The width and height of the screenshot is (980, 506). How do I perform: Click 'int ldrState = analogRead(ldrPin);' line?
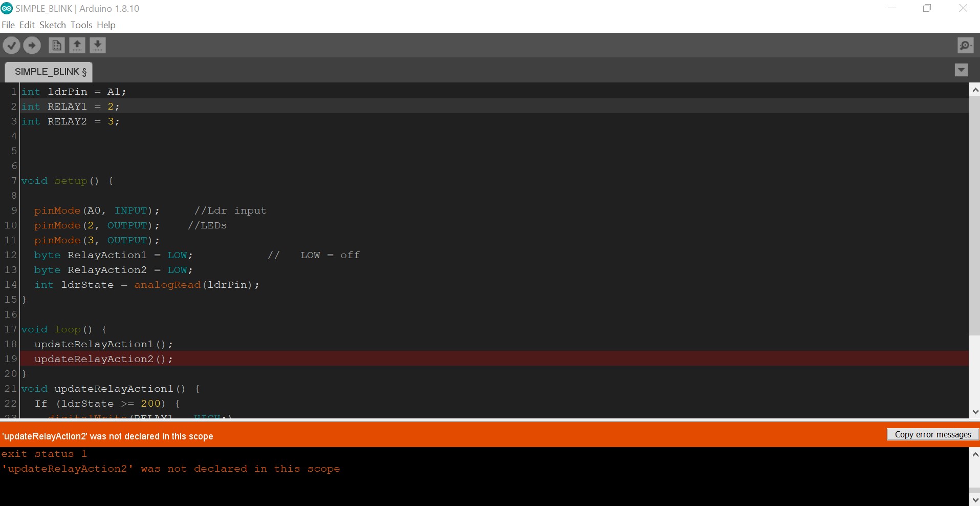pos(146,285)
